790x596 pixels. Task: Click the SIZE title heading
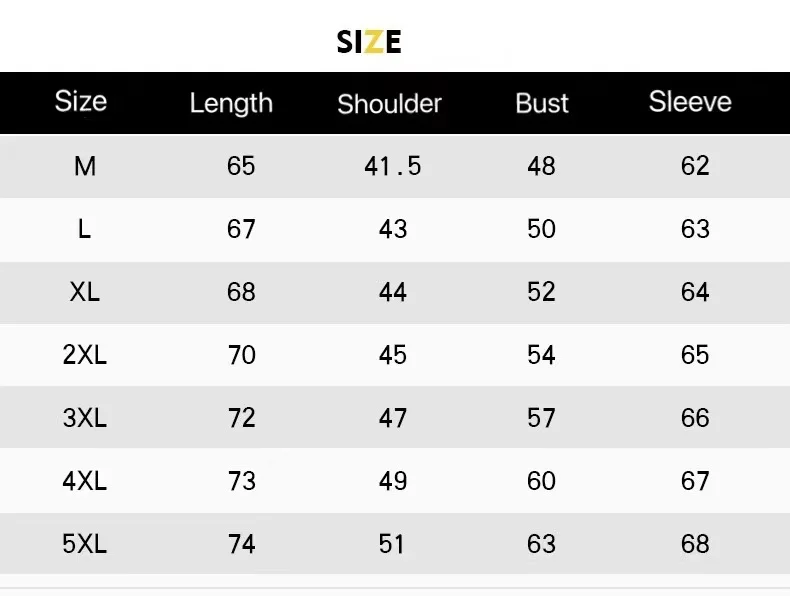[369, 42]
